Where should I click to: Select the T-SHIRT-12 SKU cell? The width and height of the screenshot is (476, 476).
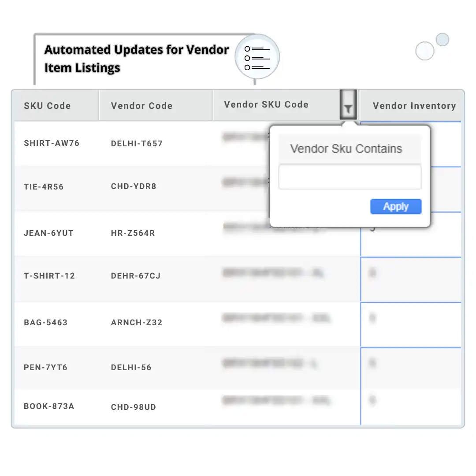coord(49,276)
